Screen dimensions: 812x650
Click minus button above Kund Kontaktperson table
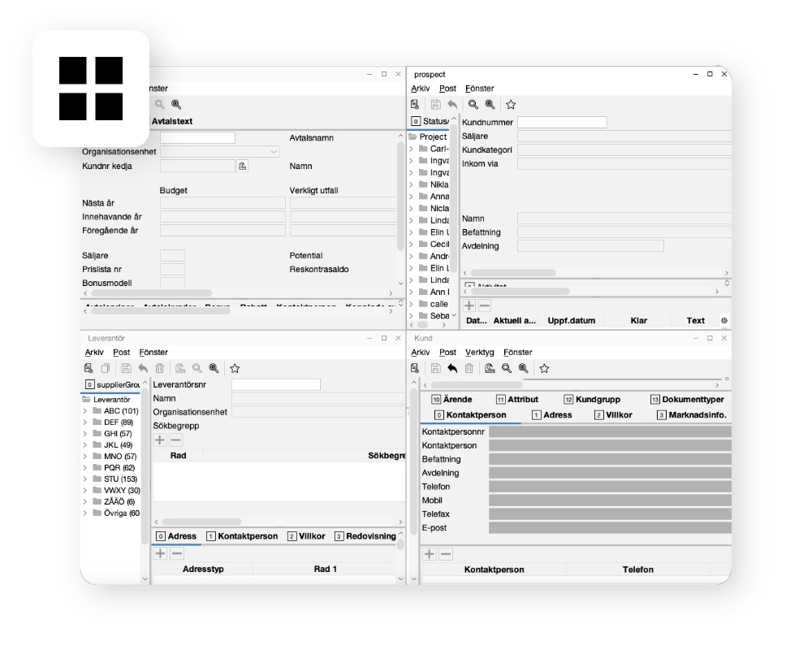click(x=446, y=554)
